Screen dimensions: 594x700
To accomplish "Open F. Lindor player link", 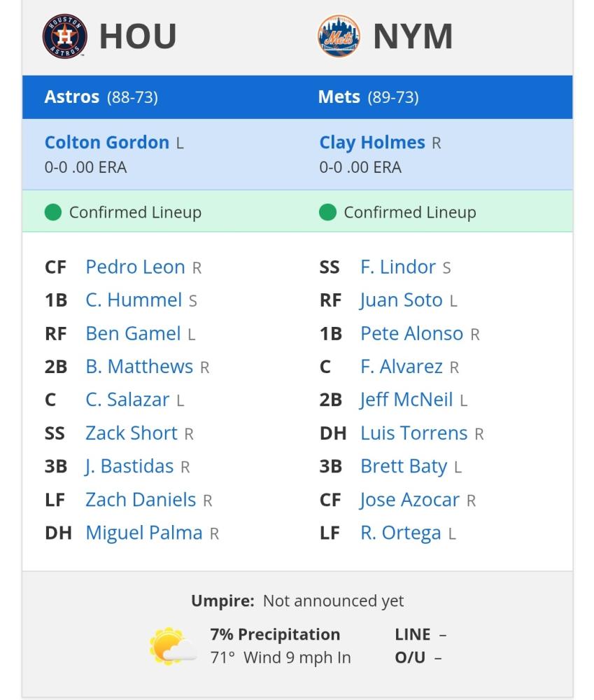I will click(x=398, y=267).
